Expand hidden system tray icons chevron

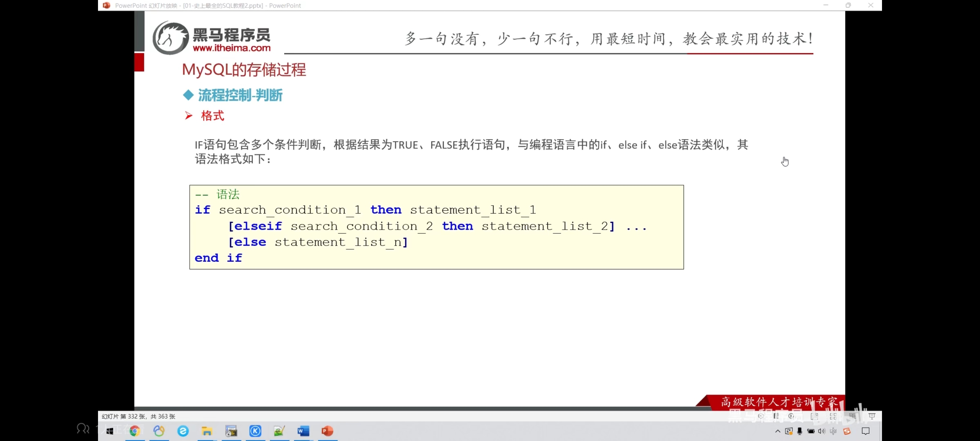coord(778,431)
